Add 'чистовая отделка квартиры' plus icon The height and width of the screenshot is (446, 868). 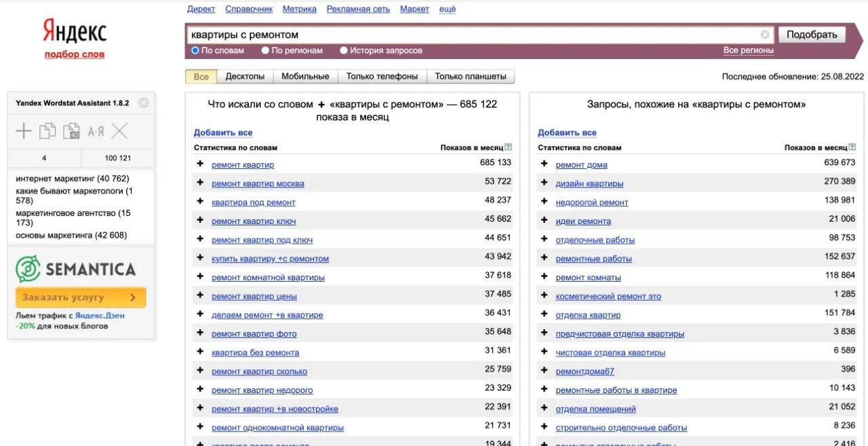[544, 352]
